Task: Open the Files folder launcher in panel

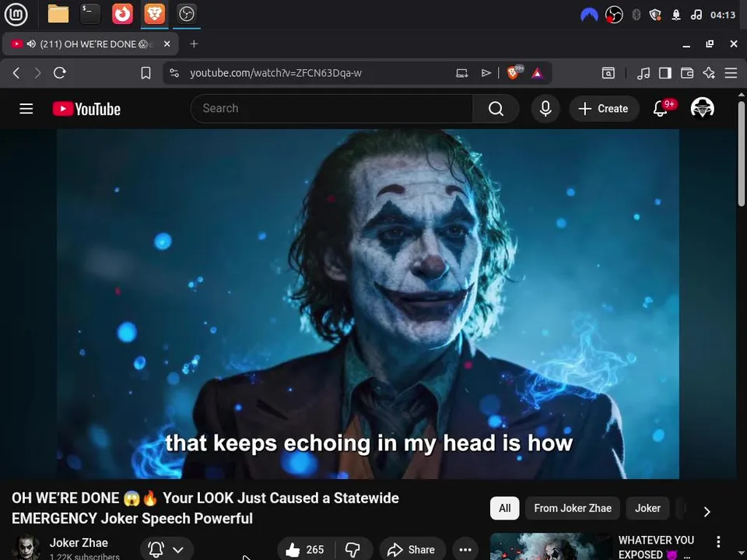Action: pos(58,14)
